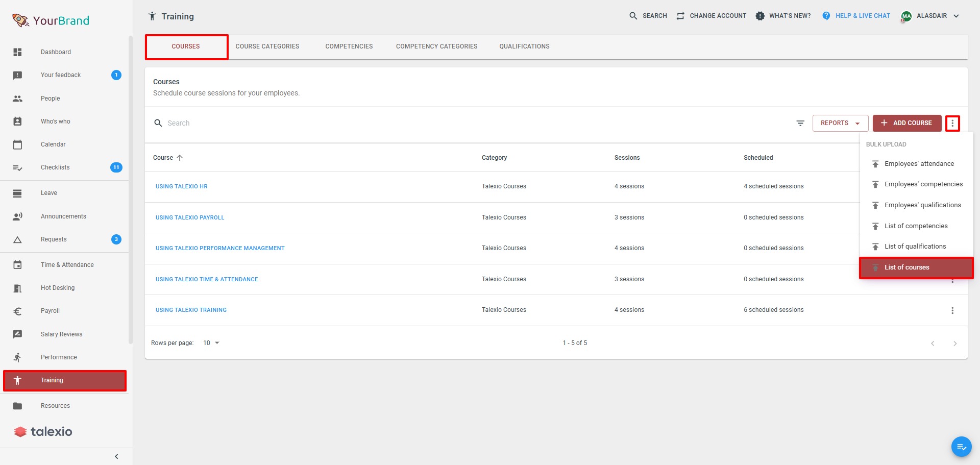Click the Performance running-figure icon
980x465 pixels.
[17, 357]
